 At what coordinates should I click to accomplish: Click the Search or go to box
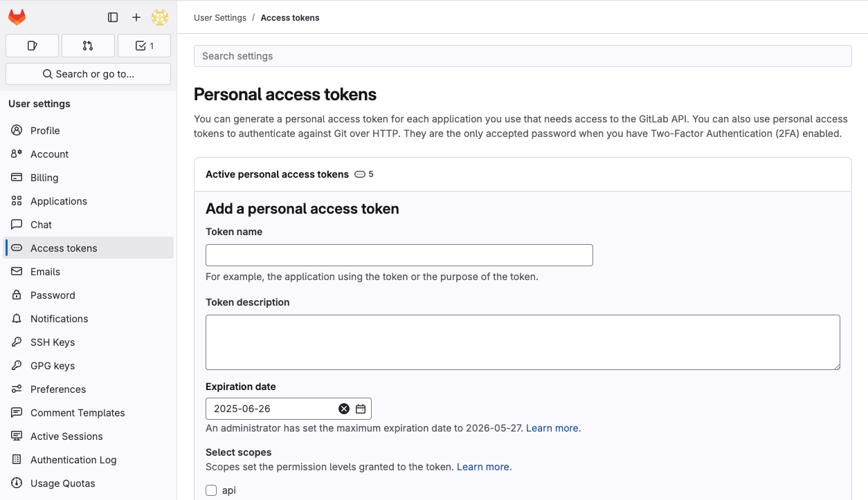[88, 73]
